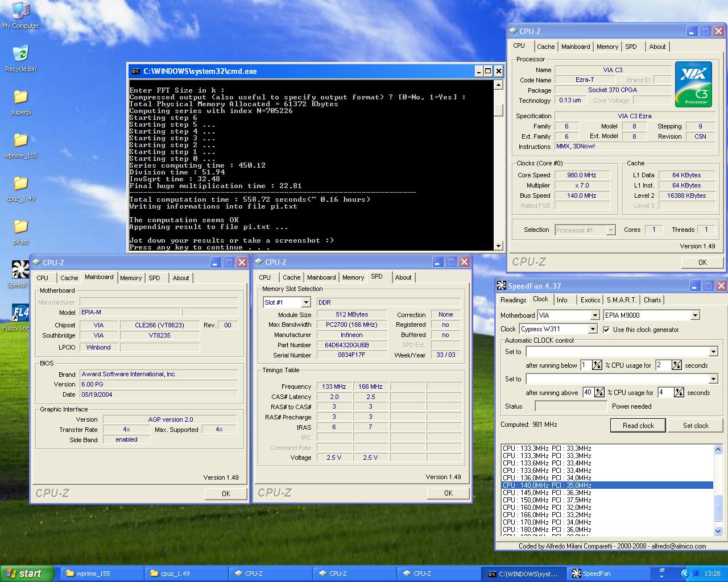Screen dimensions: 728x582
Task: Switch to the cmd.exe taskbar button
Action: (524, 573)
